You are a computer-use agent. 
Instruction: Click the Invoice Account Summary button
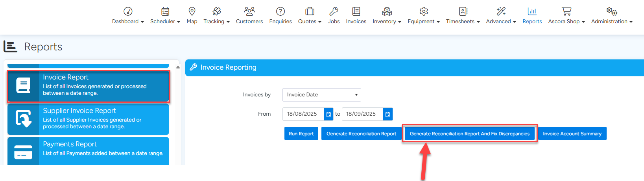pos(572,134)
